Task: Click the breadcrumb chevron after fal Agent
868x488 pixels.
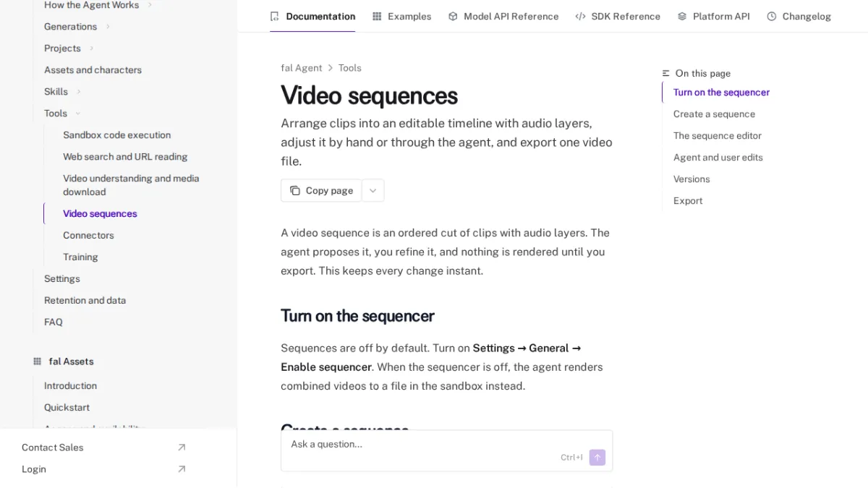Action: 331,68
